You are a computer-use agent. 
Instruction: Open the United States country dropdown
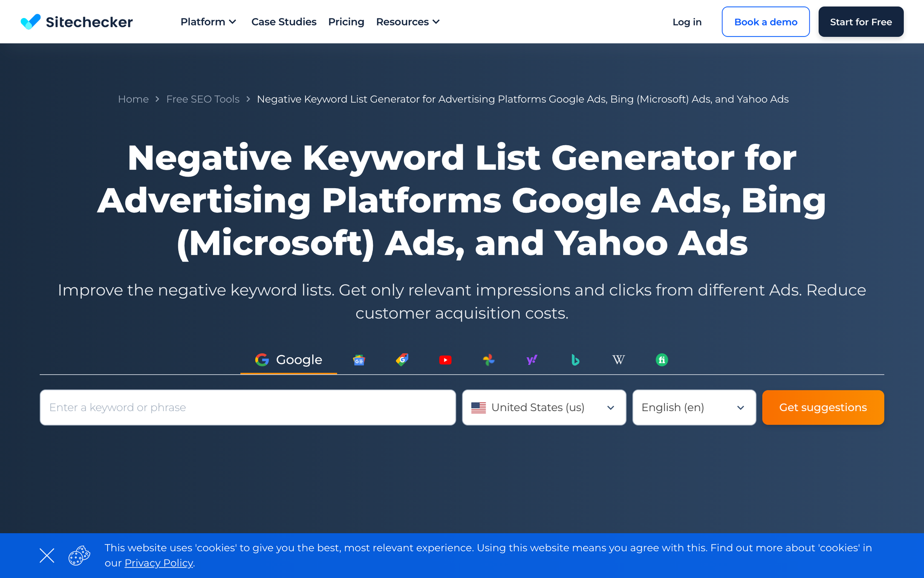[x=544, y=407]
